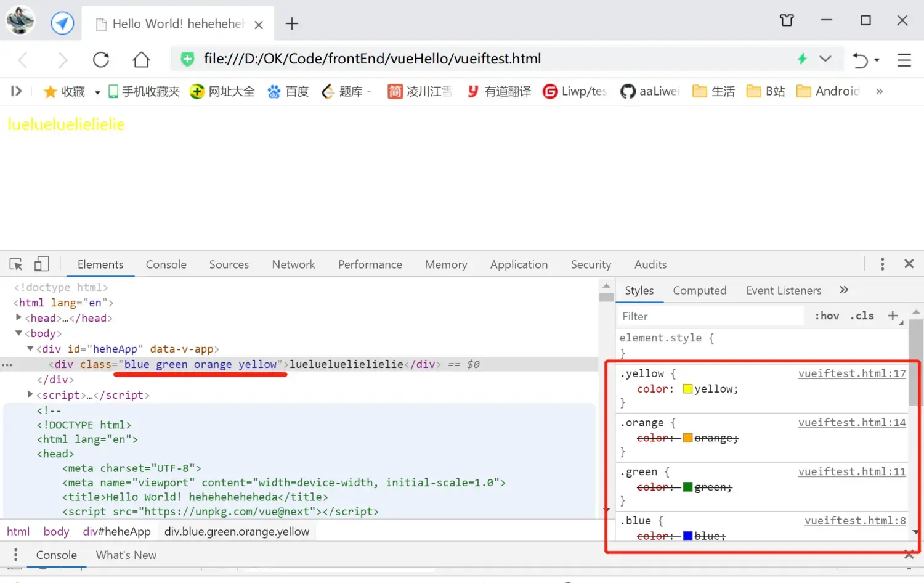Toggle the device toolbar icon
924x583 pixels.
point(41,264)
